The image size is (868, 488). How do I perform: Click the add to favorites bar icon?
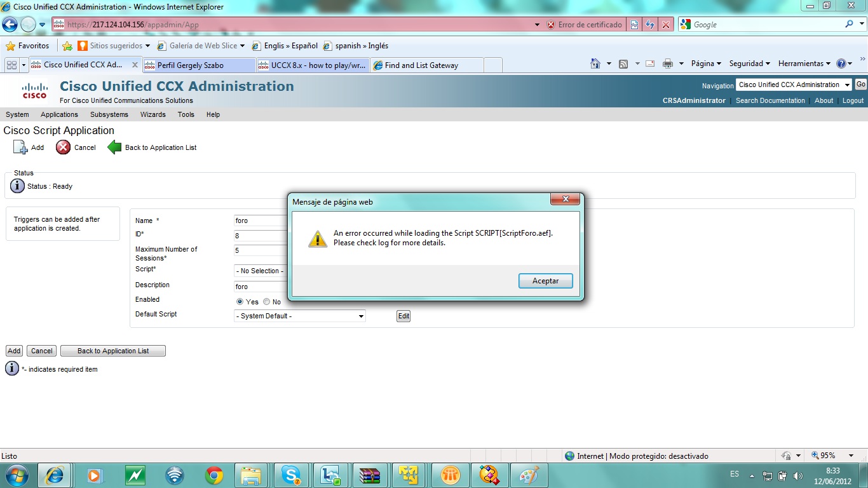[67, 46]
